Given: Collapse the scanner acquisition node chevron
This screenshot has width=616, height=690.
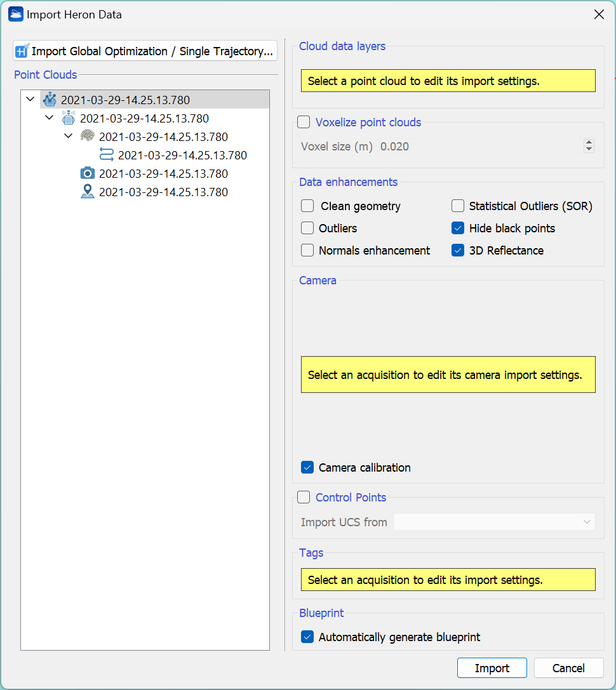Looking at the screenshot, I should (50, 118).
